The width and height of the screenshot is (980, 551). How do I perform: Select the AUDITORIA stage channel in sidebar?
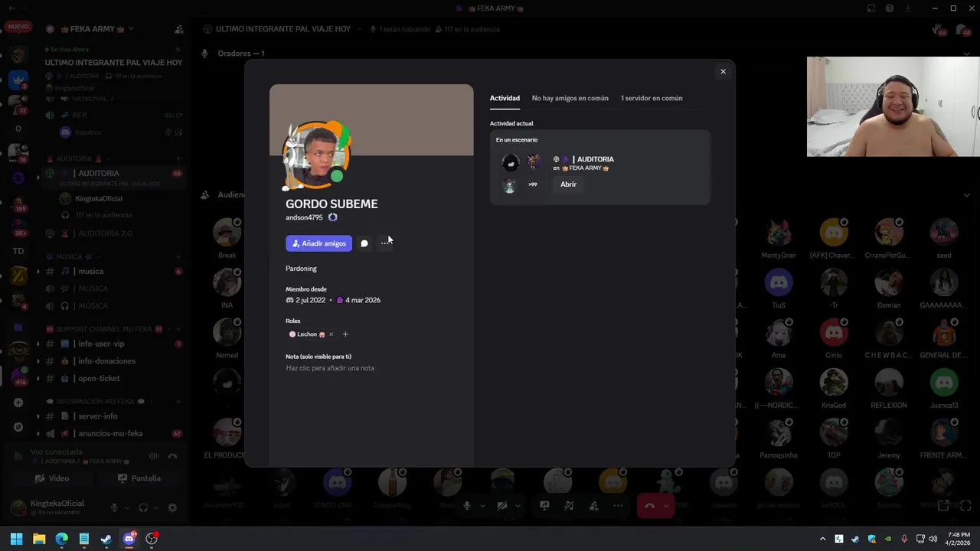click(113, 174)
